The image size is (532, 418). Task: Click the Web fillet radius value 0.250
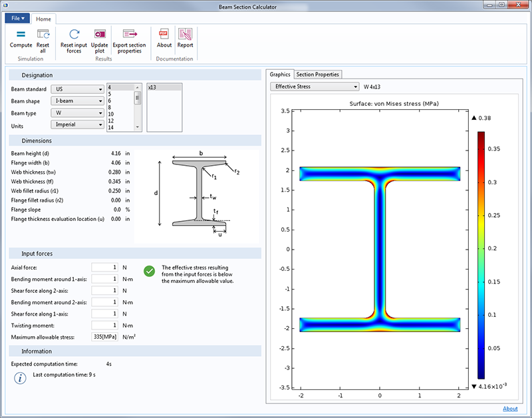(114, 191)
